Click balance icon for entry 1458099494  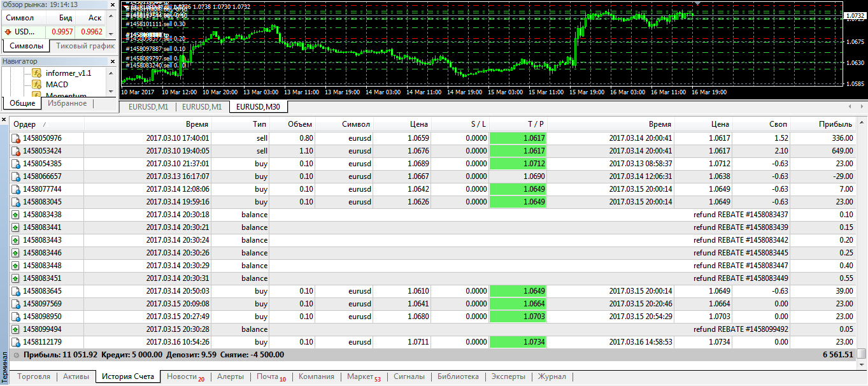(x=16, y=329)
